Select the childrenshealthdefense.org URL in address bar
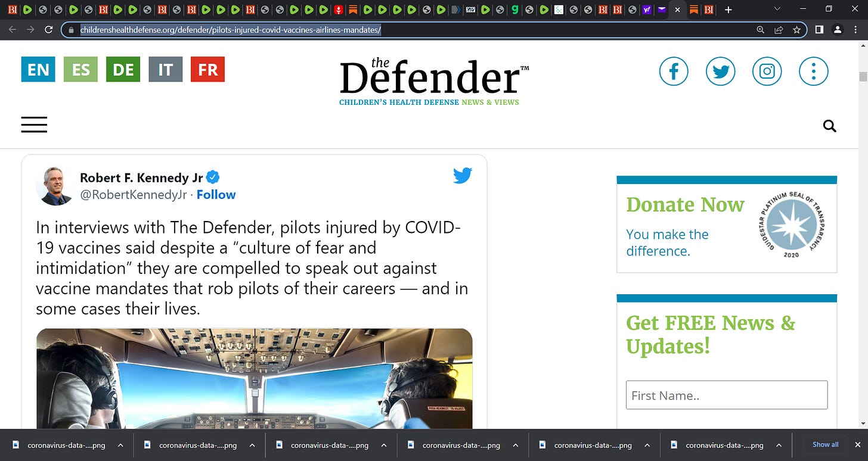Screen dimensions: 868x461 (231, 30)
